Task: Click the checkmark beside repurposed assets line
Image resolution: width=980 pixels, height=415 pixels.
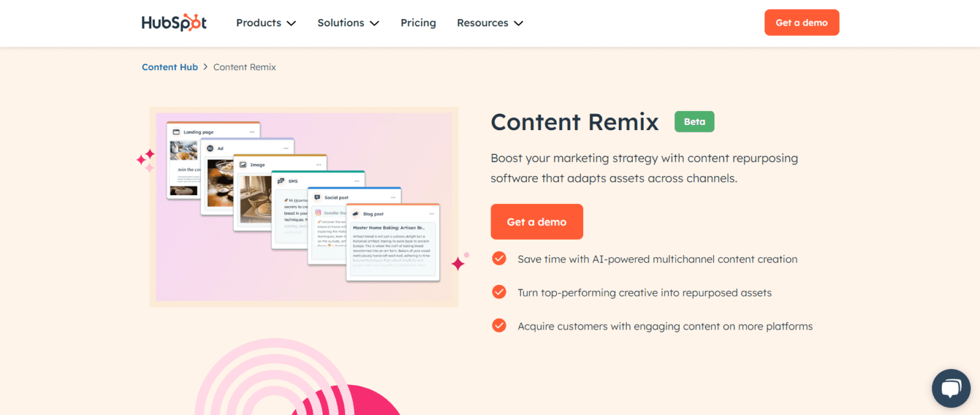Action: [499, 292]
